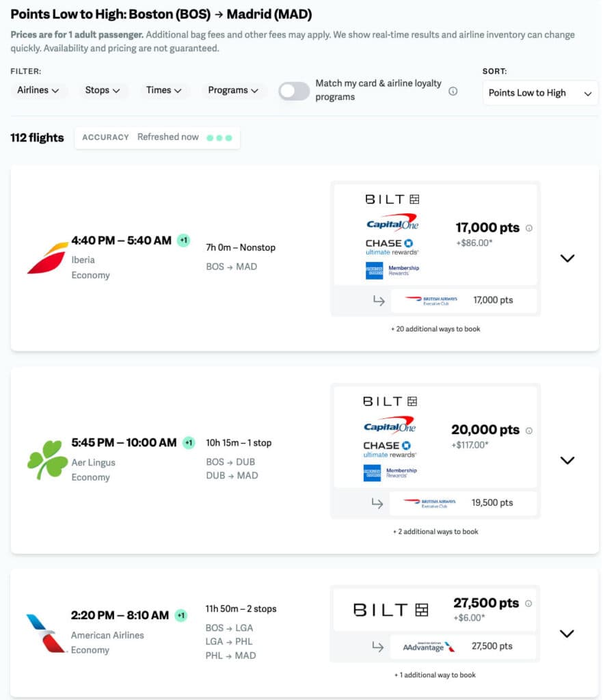Toggle Match my card & airline loyalty programs
This screenshot has height=700, width=603.
(x=294, y=91)
